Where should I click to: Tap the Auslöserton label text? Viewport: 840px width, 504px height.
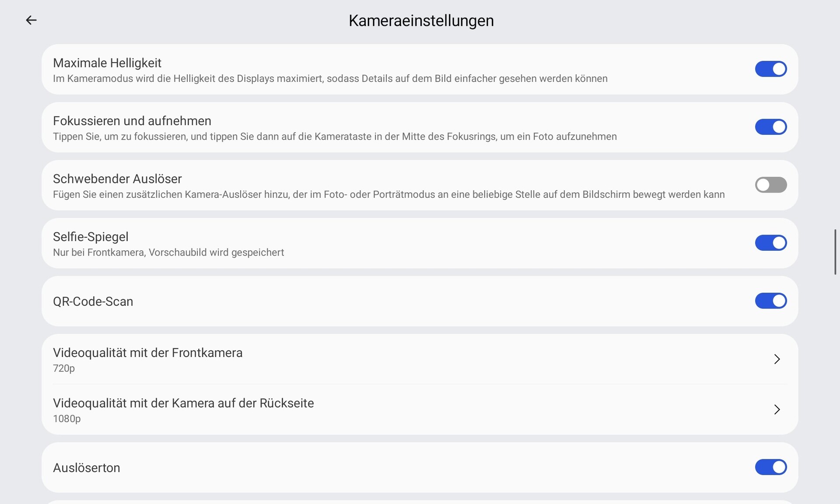coord(87,468)
